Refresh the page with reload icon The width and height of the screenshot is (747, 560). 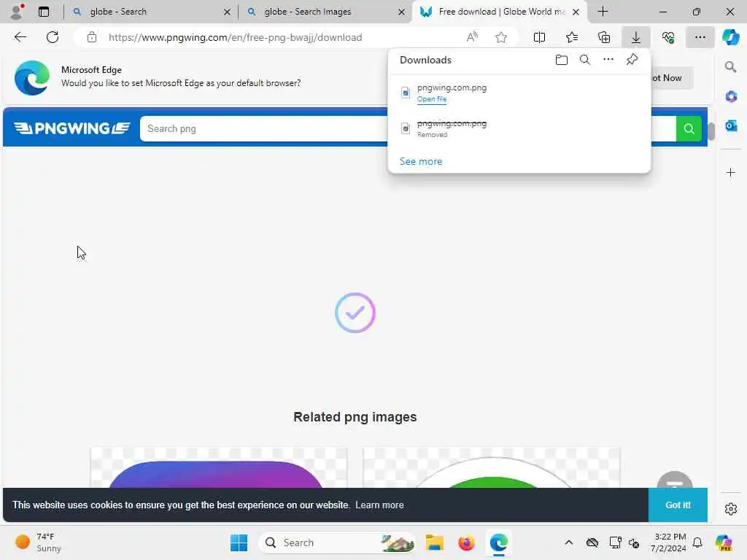click(53, 37)
